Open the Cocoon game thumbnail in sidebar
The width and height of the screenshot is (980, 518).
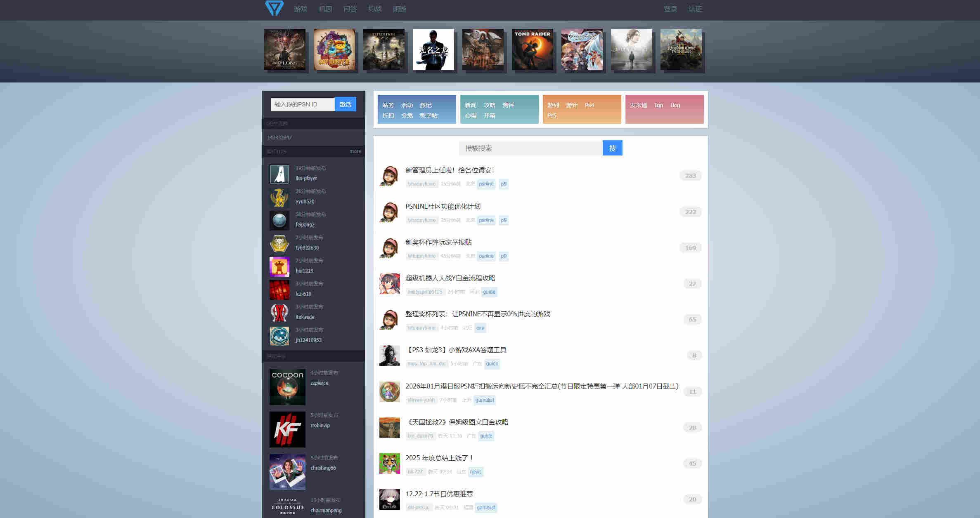pos(287,387)
